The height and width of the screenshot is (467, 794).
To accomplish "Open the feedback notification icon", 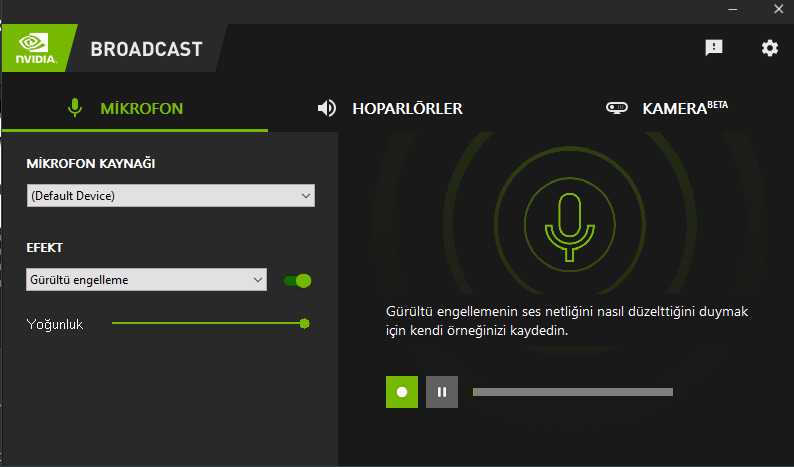I will (713, 48).
